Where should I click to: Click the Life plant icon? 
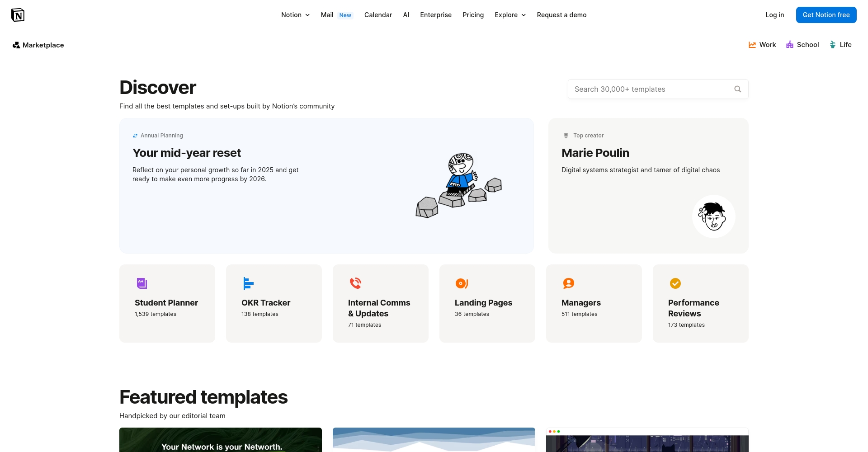click(x=833, y=44)
